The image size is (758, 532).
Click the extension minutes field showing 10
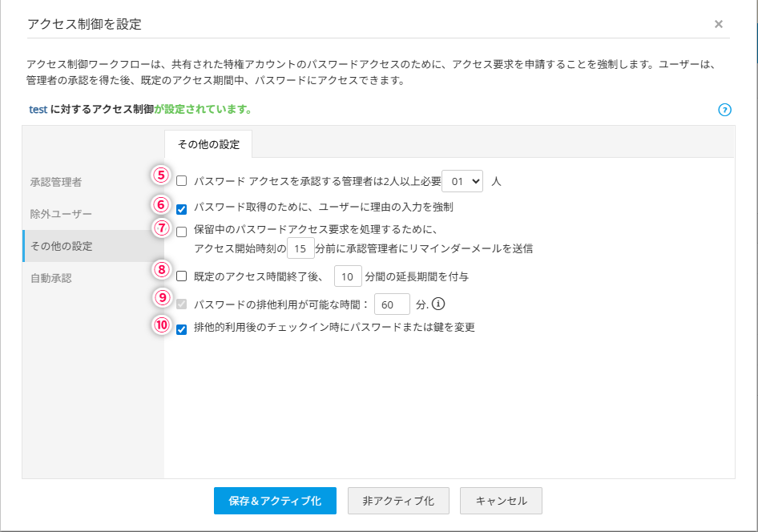tap(348, 276)
